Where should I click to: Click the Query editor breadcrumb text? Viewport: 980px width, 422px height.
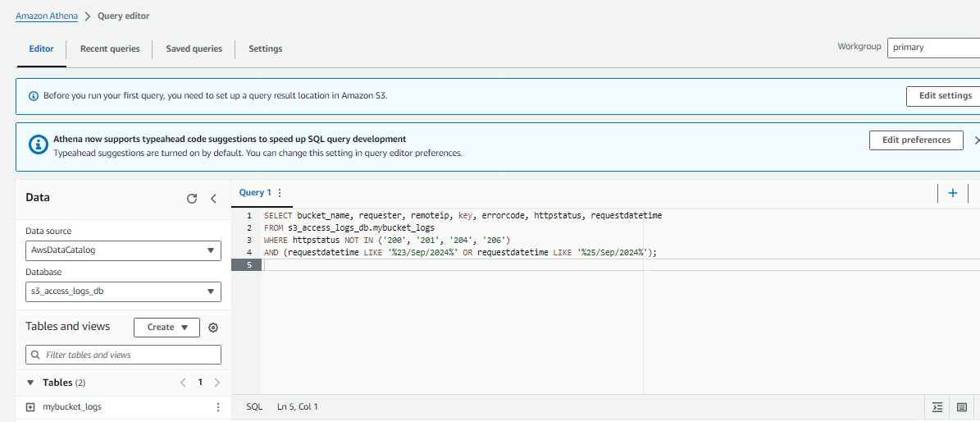pyautogui.click(x=124, y=16)
